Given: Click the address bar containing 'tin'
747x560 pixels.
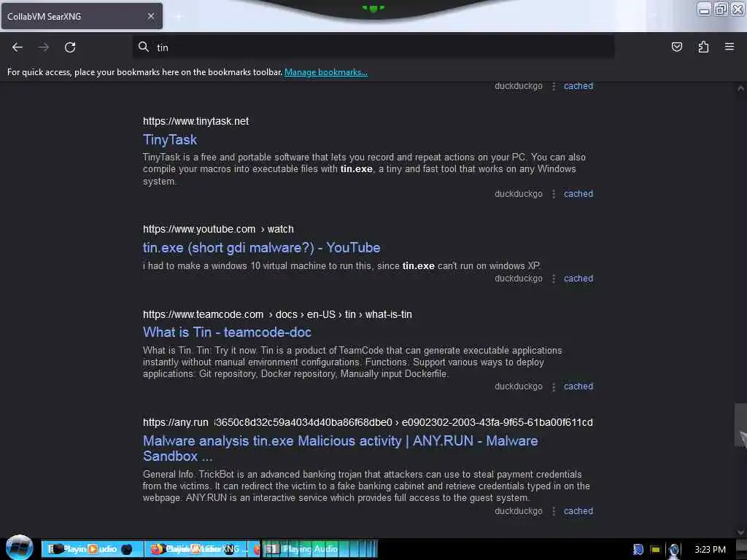Looking at the screenshot, I should (373, 47).
